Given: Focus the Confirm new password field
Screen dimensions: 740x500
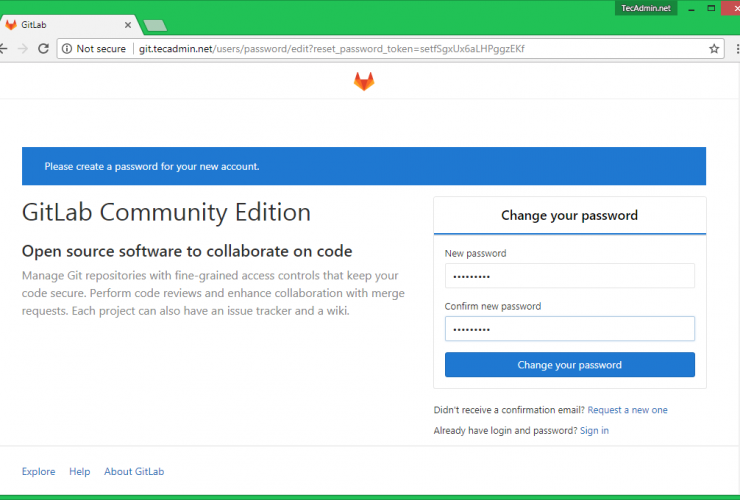Looking at the screenshot, I should click(569, 329).
